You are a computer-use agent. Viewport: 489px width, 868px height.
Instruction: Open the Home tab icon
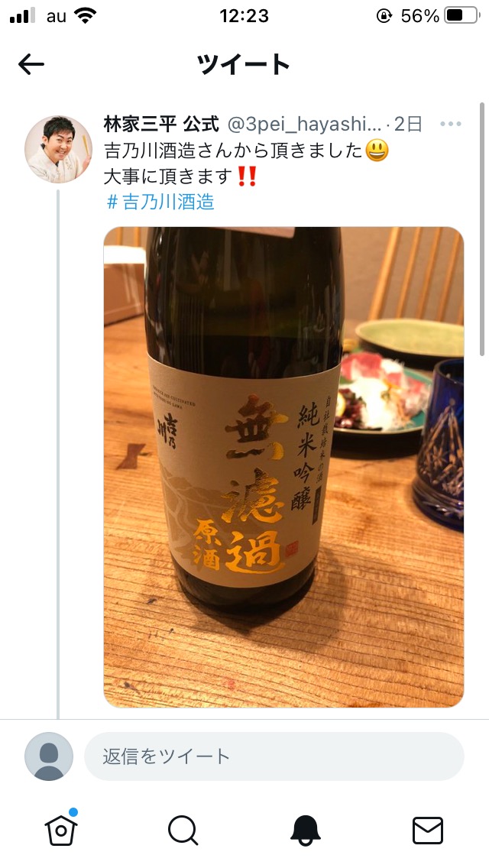61,829
